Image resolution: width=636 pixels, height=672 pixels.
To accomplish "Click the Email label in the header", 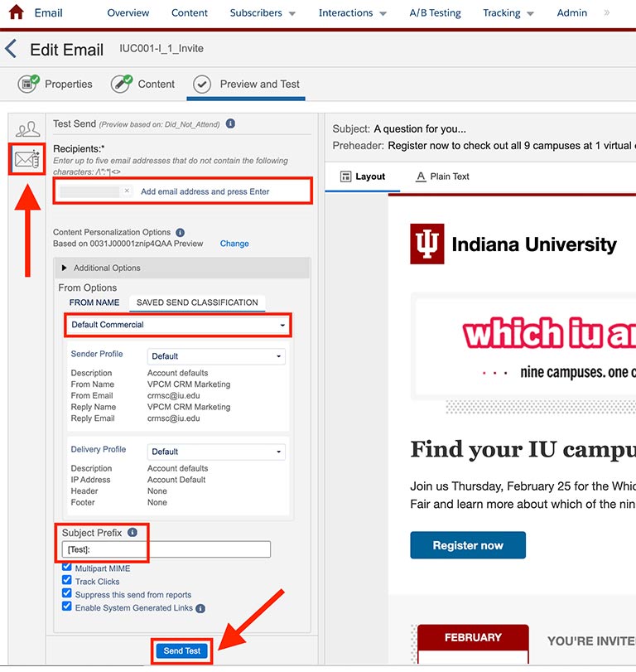I will coord(48,13).
